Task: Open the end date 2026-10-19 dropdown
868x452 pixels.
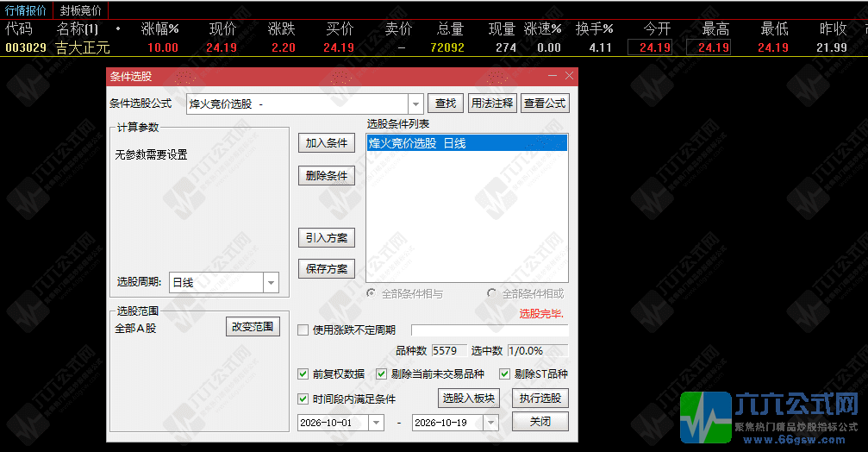Action: (491, 423)
